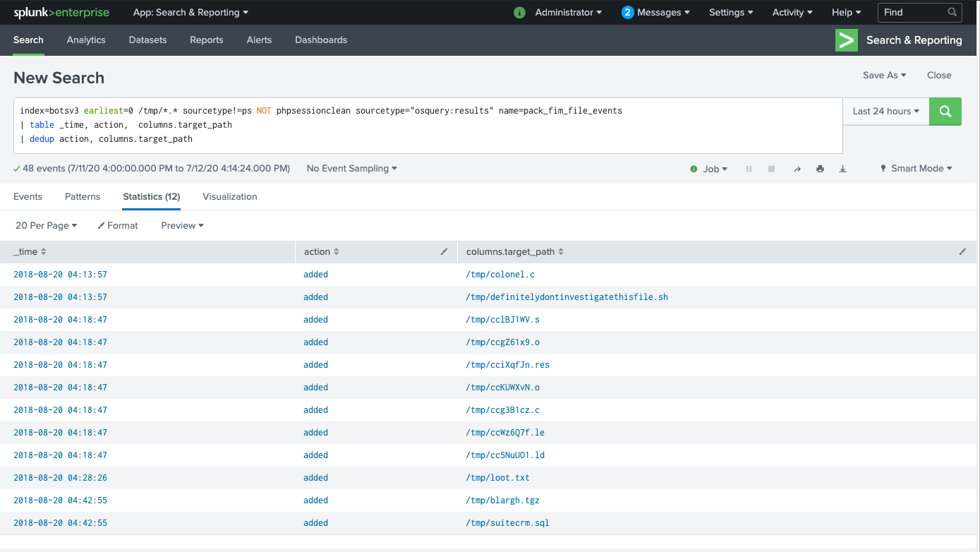Image resolution: width=980 pixels, height=552 pixels.
Task: Click /tmp/ccWz6Q7f.le path
Action: 506,433
